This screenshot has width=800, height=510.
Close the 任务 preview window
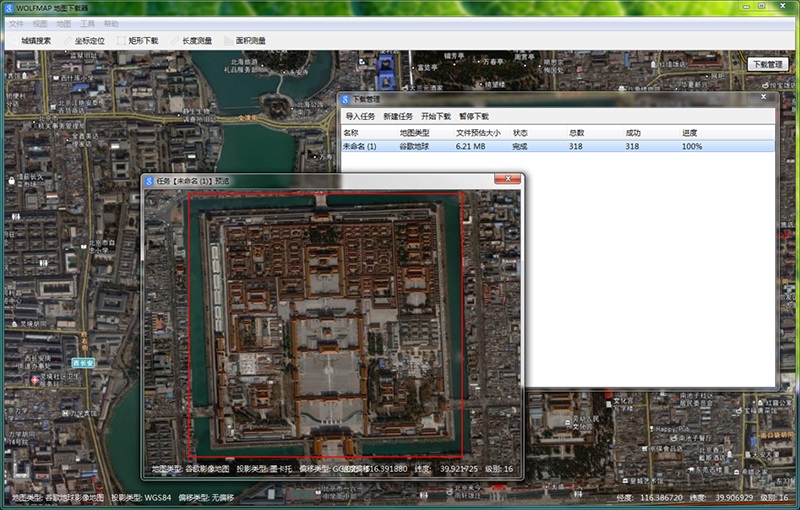point(508,178)
